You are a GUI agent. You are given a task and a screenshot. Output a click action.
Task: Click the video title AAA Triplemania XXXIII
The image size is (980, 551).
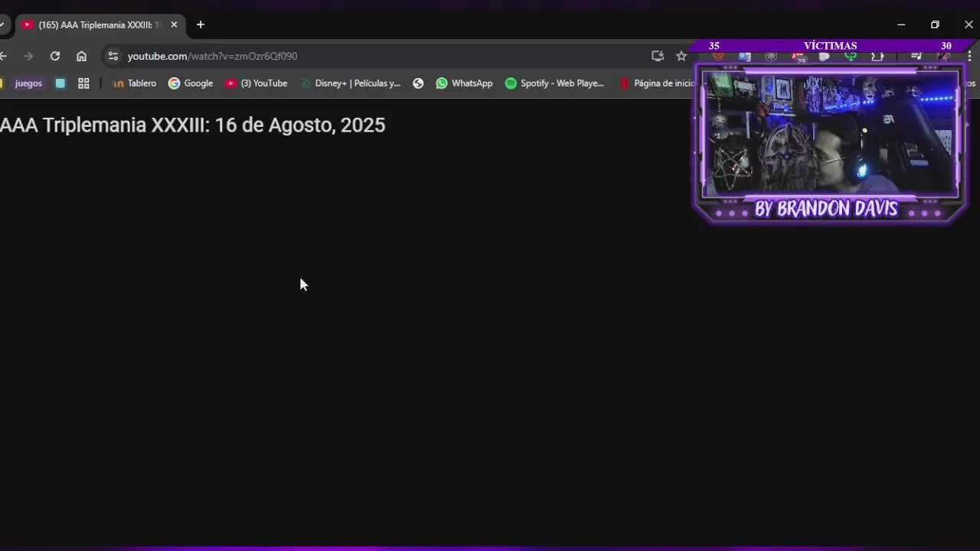pyautogui.click(x=192, y=125)
